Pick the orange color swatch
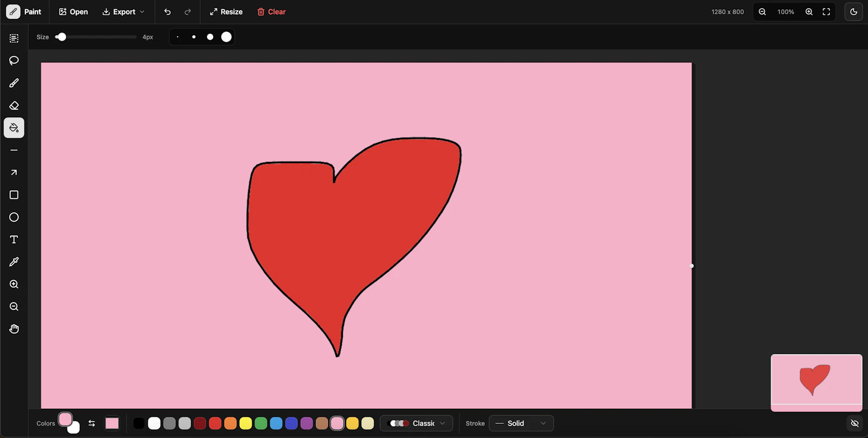 point(231,423)
